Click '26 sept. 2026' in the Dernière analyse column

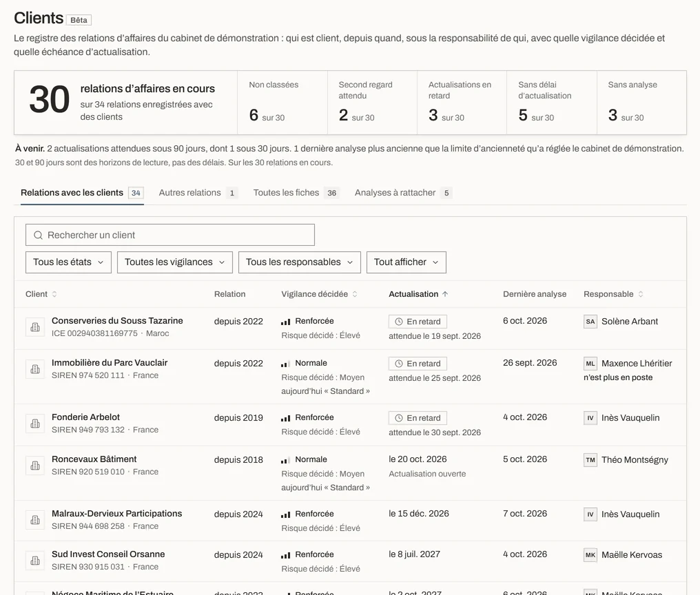pyautogui.click(x=530, y=362)
